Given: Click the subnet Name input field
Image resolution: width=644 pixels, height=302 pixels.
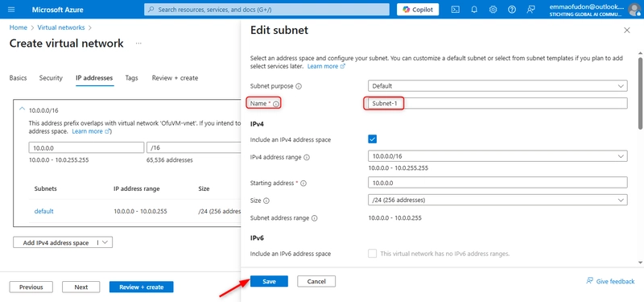Looking at the screenshot, I should pos(497,104).
